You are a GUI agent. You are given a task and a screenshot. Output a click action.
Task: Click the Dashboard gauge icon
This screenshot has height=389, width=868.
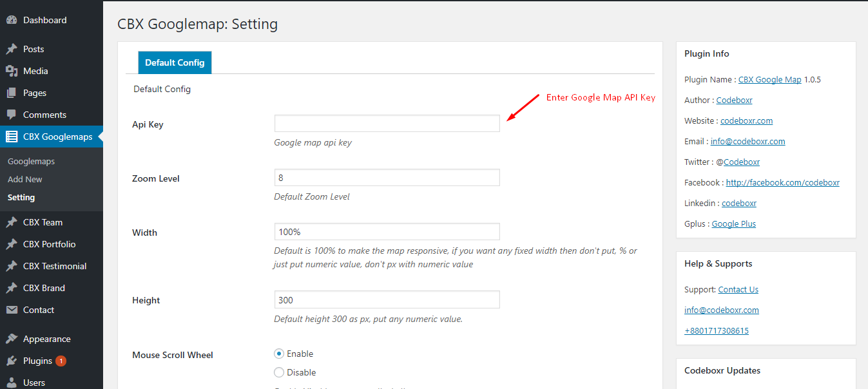pos(12,20)
